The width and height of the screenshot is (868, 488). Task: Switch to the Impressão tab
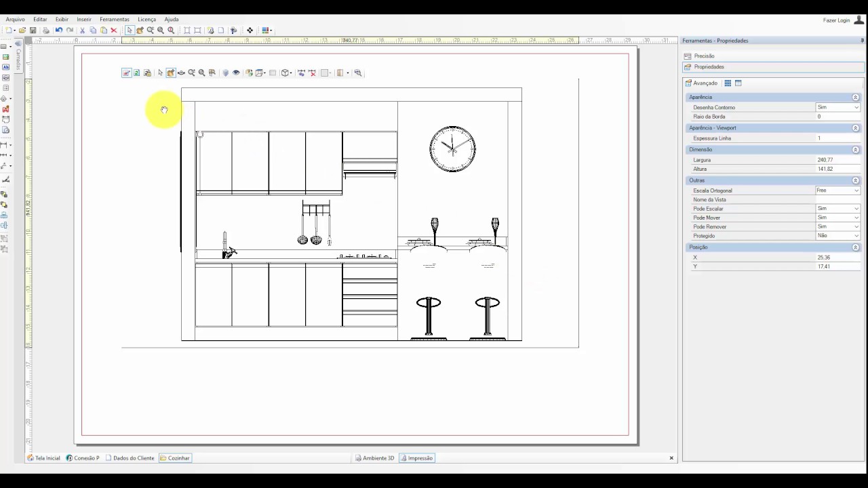pos(416,458)
